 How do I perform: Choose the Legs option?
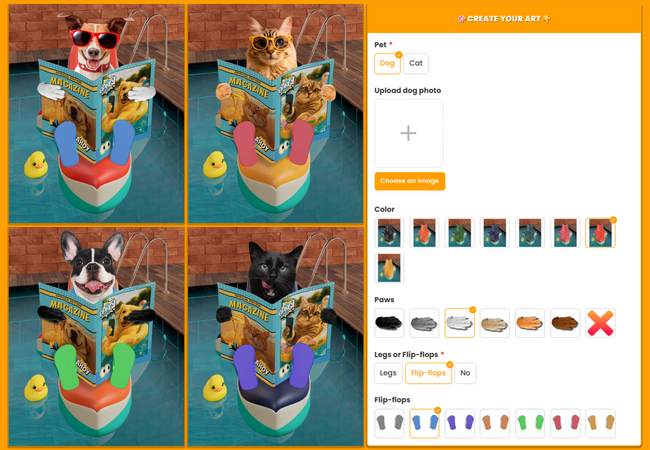click(388, 373)
